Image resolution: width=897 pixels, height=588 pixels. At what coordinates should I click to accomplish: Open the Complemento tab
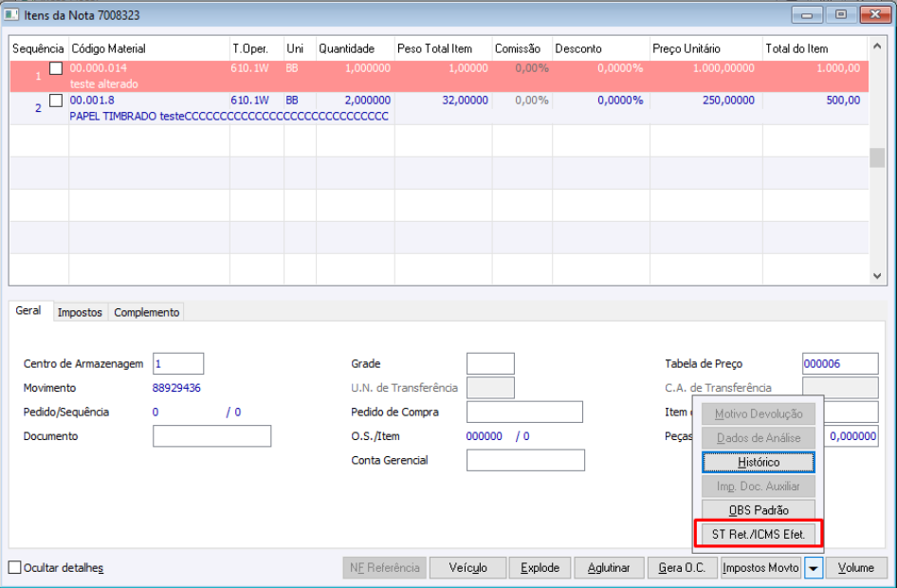(146, 312)
